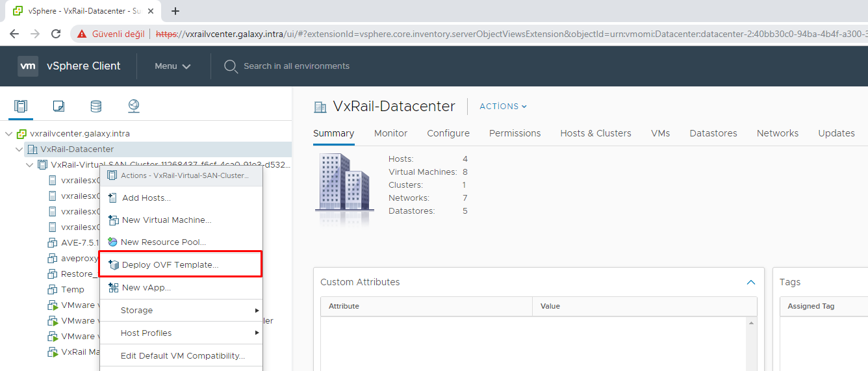Choose New Resource Pool... menu entry

(181, 242)
